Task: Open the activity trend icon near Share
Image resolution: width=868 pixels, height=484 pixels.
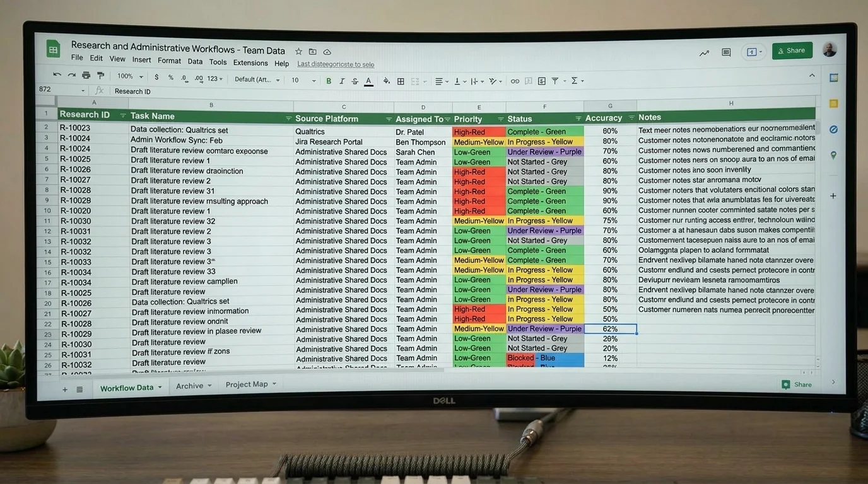Action: 704,53
